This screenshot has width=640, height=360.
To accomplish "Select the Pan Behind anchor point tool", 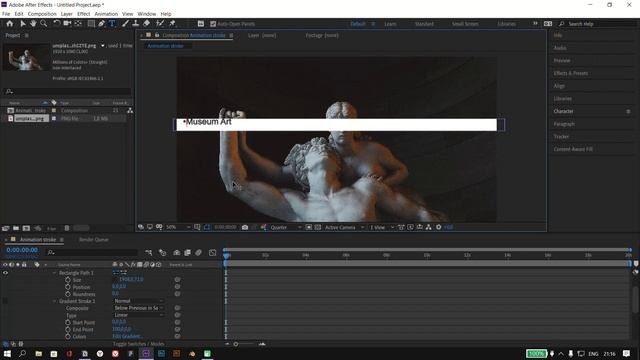I will click(78, 24).
